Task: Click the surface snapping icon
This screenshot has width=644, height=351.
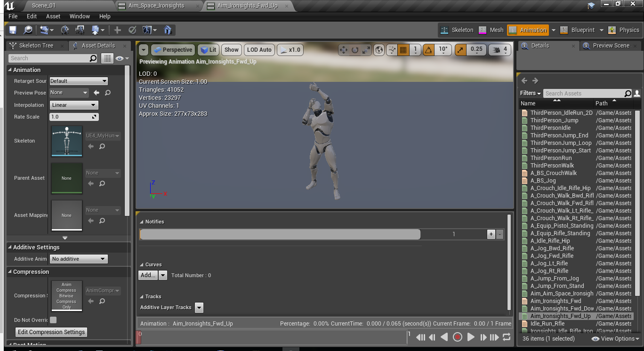Action: tap(392, 50)
